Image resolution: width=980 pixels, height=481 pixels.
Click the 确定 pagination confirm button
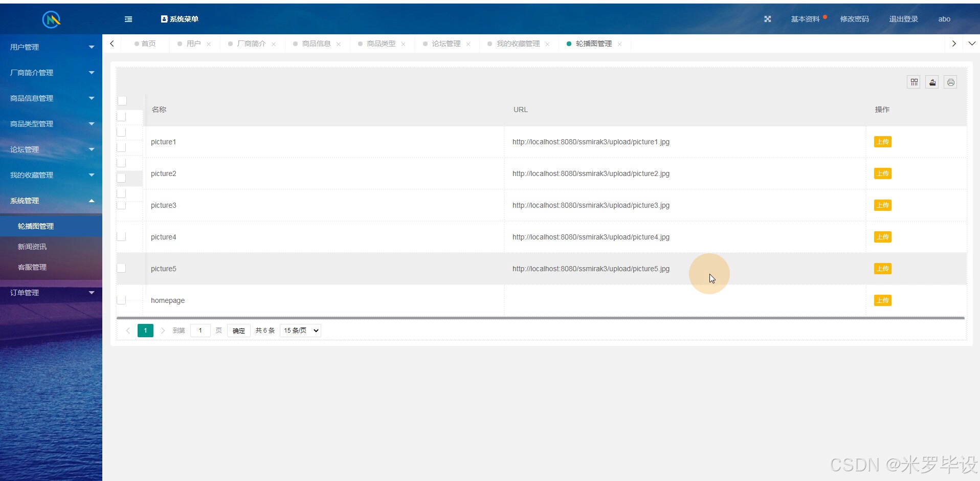coord(239,331)
